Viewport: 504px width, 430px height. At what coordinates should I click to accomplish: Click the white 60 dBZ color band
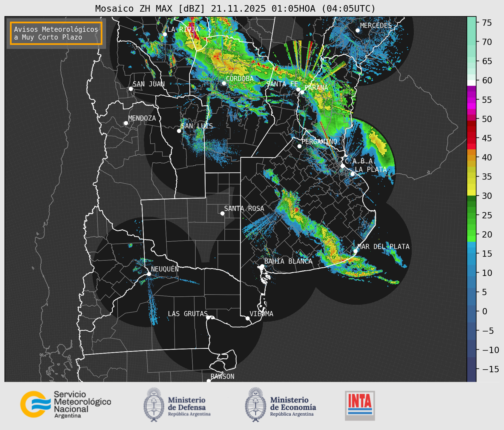tap(471, 83)
